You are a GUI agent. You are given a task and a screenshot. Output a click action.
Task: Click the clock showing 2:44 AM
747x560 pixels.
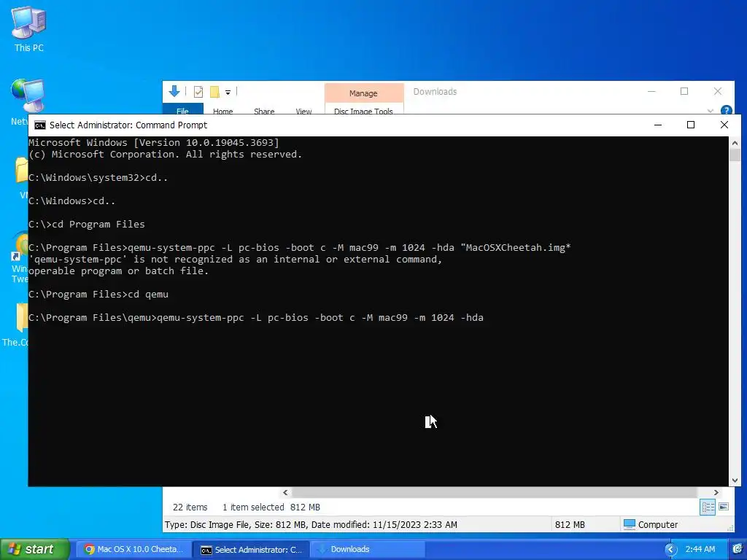click(700, 549)
